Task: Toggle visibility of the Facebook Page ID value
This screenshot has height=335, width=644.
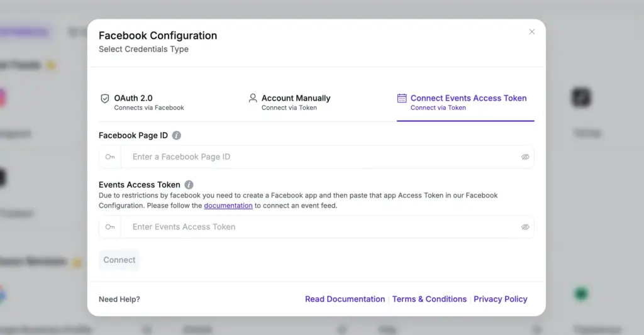Action: [x=525, y=157]
